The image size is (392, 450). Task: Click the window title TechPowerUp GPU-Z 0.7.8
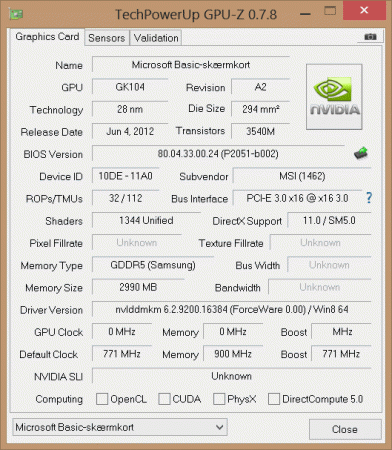pos(196,14)
